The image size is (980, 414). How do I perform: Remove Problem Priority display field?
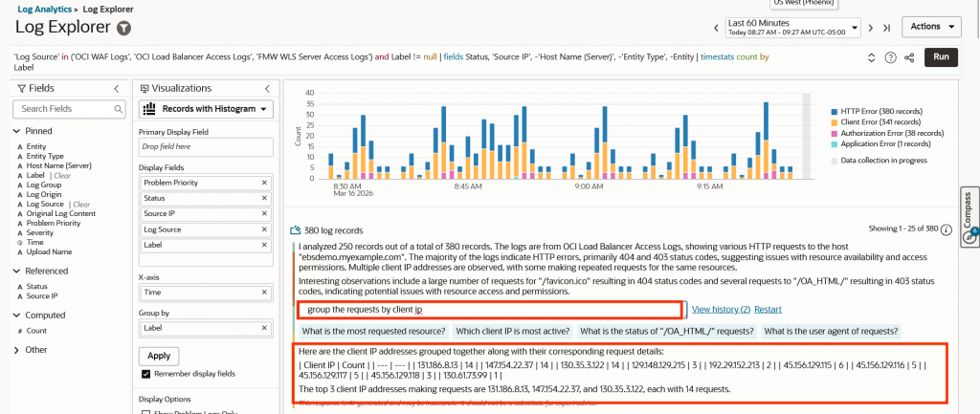click(264, 183)
